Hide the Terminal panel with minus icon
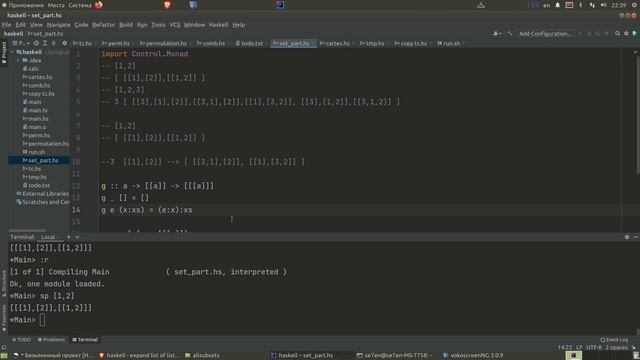 click(x=636, y=237)
